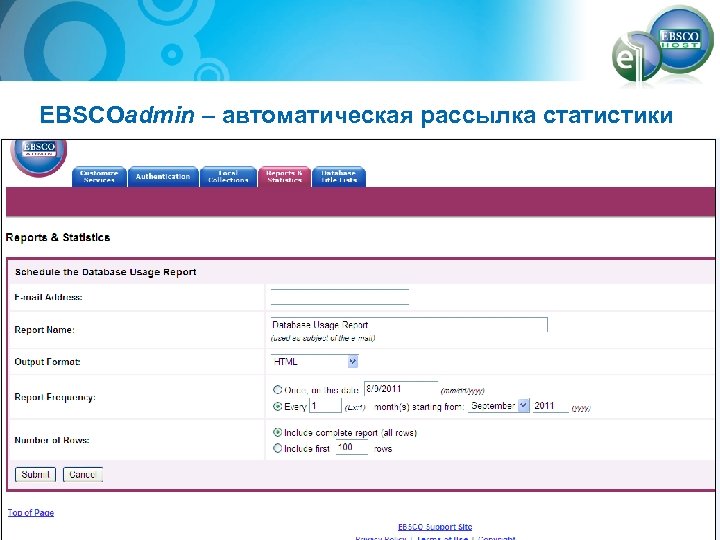
Task: Click the 'E-mail Address:' label
Action: (x=48, y=297)
